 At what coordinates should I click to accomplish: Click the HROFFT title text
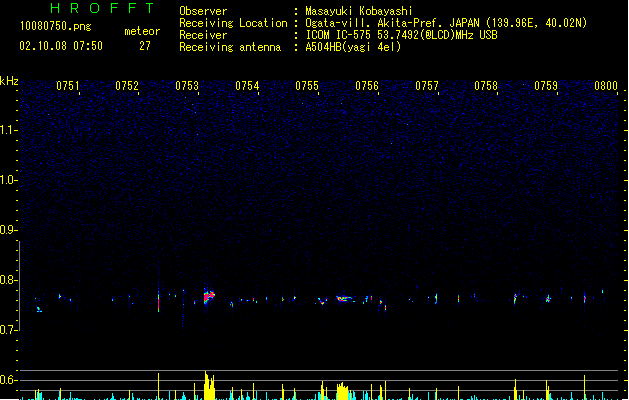click(102, 8)
